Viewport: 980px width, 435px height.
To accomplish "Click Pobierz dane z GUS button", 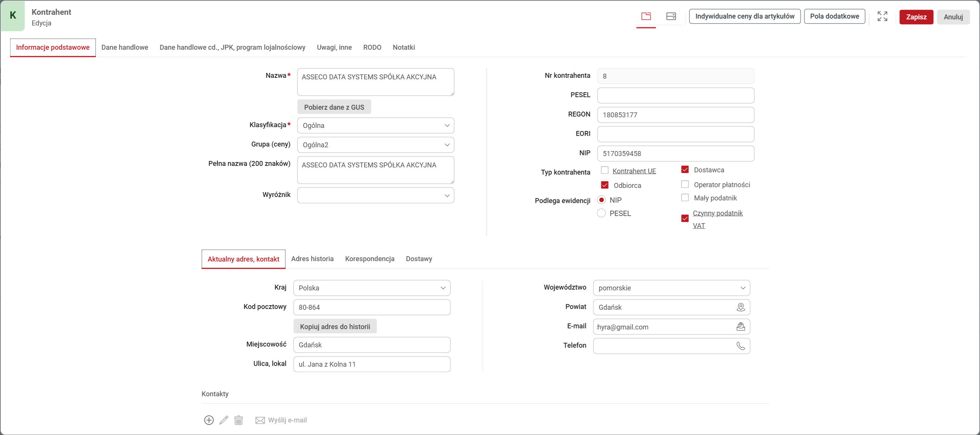I will coord(333,107).
